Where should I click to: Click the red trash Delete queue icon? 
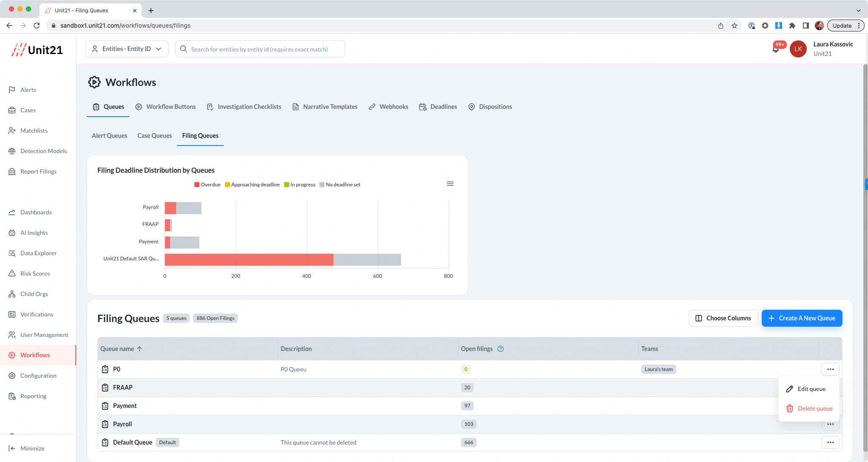click(x=790, y=408)
